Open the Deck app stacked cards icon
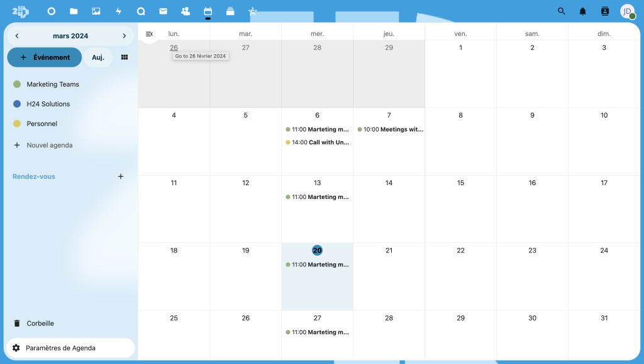644x364 pixels. (230, 11)
